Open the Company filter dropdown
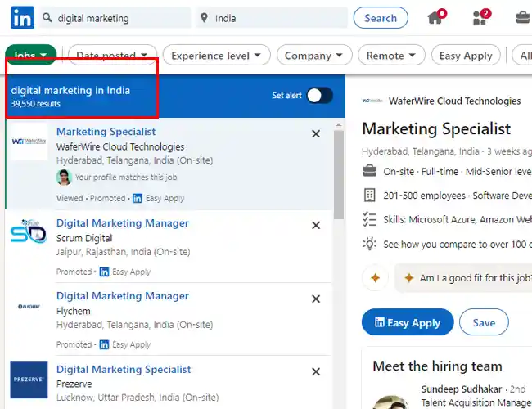Viewport: 532px width, 409px height. 314,55
